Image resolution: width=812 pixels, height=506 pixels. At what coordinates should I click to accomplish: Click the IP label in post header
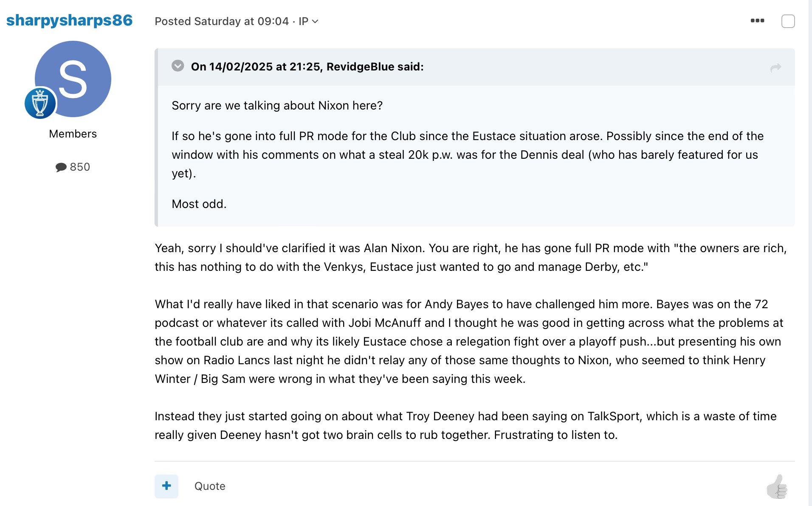(x=303, y=21)
